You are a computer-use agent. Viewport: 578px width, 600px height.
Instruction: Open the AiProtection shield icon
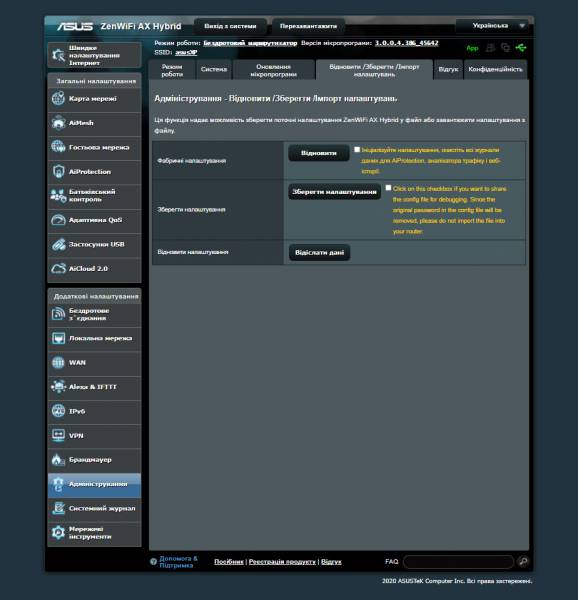click(x=58, y=171)
